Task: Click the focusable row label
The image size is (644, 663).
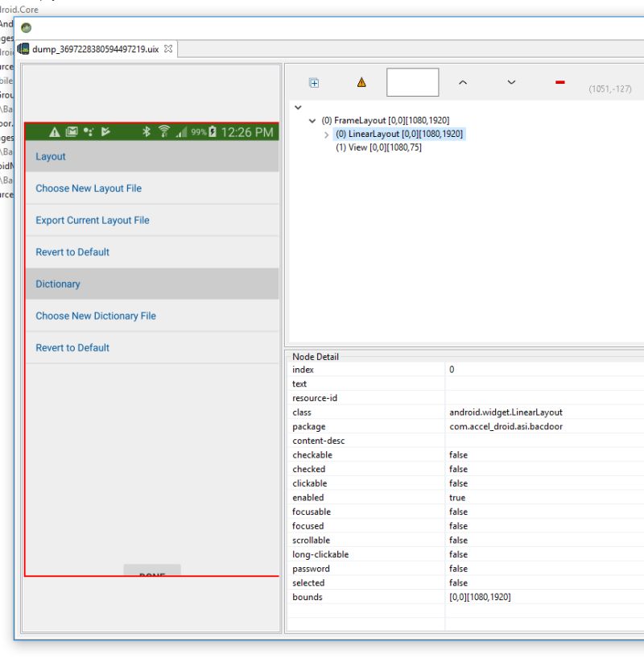Action: (311, 512)
